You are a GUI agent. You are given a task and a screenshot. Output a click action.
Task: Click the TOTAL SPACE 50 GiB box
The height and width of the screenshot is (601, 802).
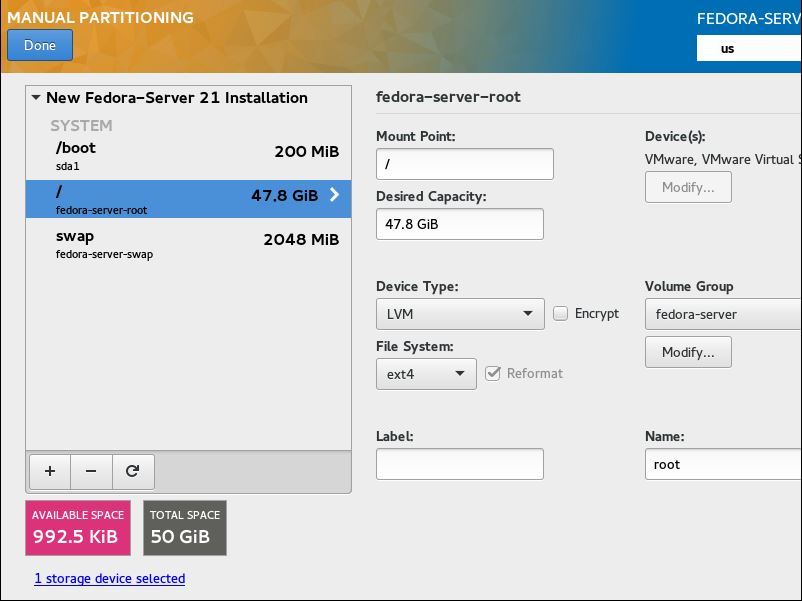tap(185, 528)
